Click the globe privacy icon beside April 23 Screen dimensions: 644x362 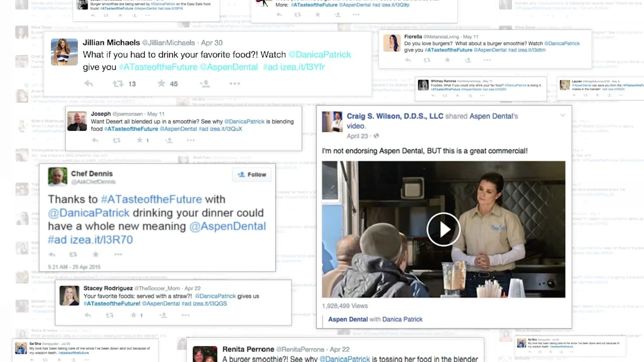(376, 136)
